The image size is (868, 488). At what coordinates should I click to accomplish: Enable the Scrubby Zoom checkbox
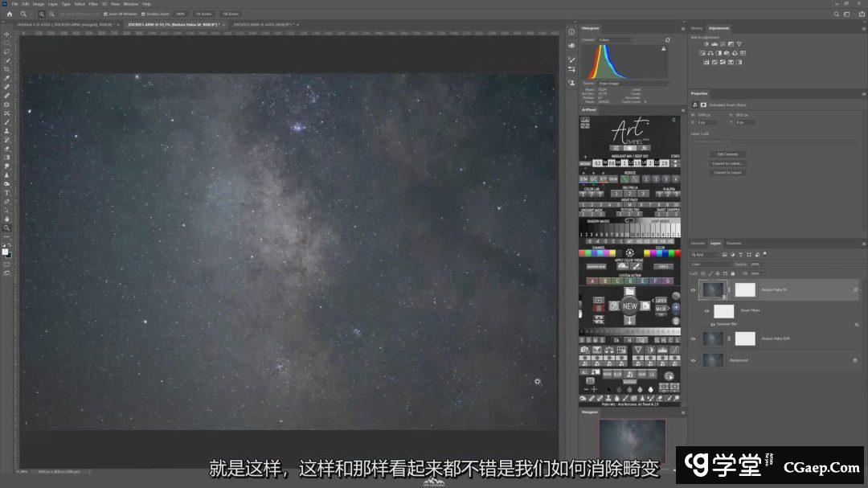coord(144,14)
